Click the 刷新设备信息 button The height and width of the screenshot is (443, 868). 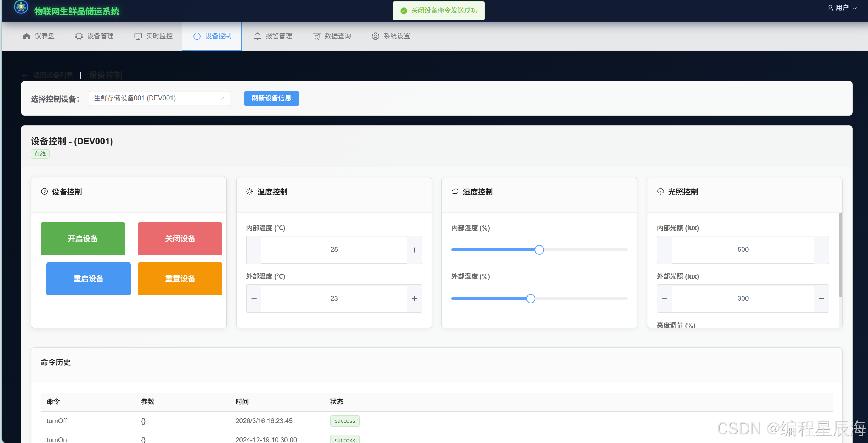(x=271, y=98)
